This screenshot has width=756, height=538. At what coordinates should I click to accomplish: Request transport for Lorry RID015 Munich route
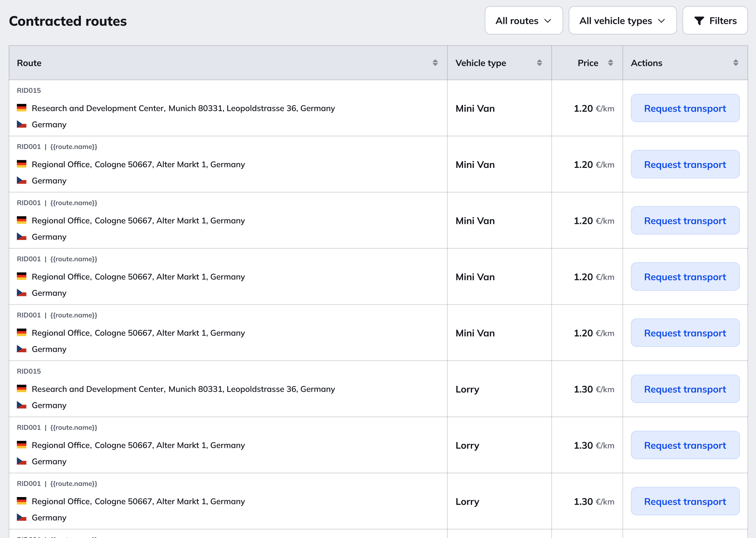685,389
